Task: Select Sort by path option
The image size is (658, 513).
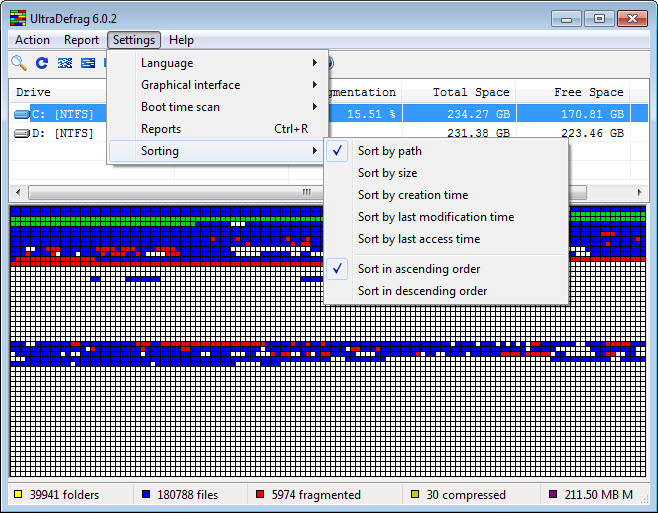Action: coord(446,151)
